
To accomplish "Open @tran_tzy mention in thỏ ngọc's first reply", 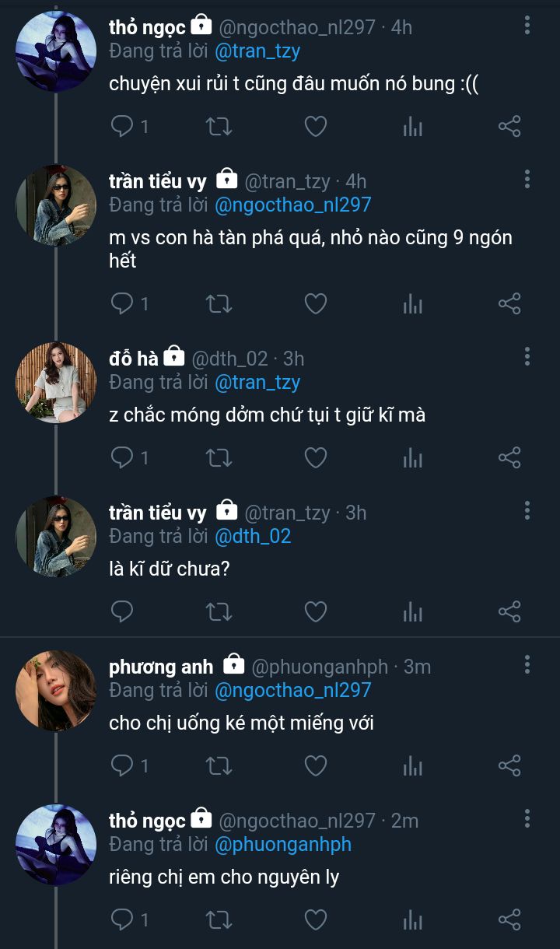I will click(x=257, y=51).
